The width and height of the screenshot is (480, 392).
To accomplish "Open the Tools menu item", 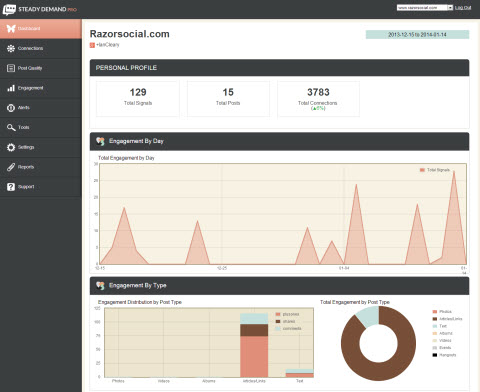I will (41, 128).
